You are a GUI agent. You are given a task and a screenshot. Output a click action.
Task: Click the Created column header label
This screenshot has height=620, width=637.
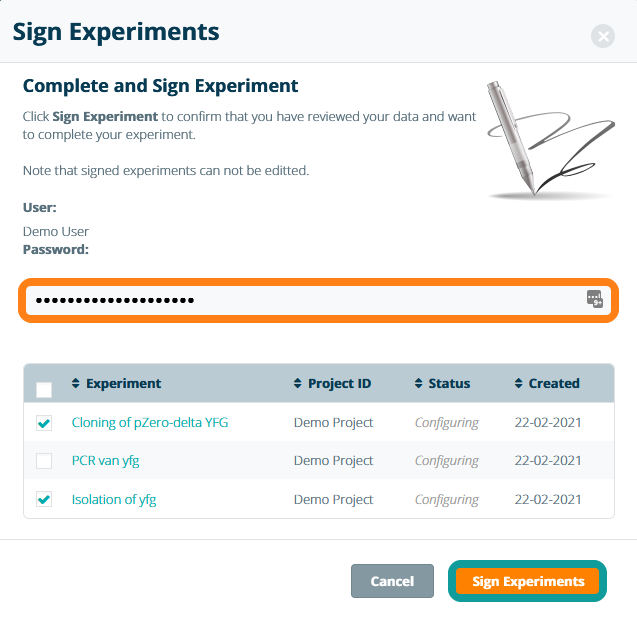554,384
